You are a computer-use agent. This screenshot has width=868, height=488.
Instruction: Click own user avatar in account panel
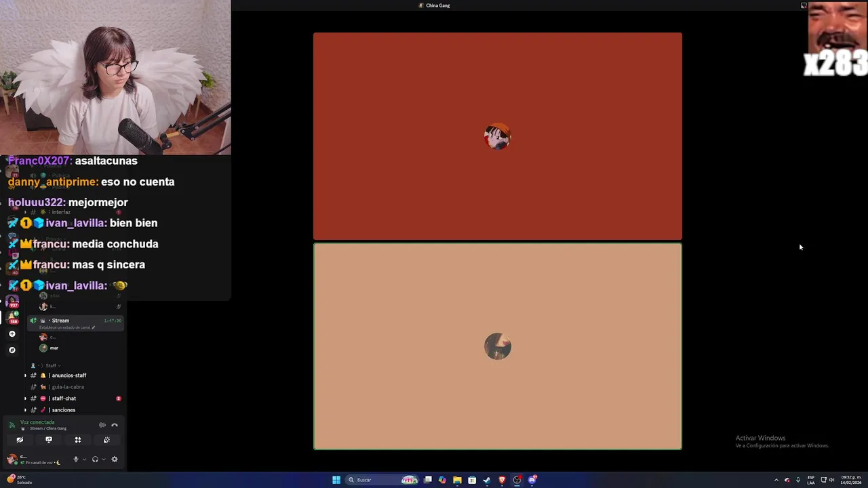pos(12,460)
